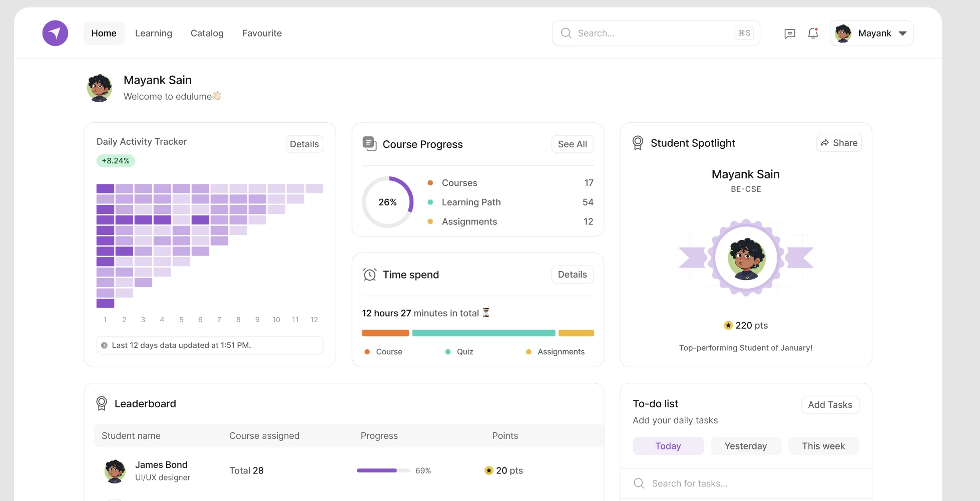Click the Course legend under time bar
This screenshot has height=501, width=980.
click(383, 352)
